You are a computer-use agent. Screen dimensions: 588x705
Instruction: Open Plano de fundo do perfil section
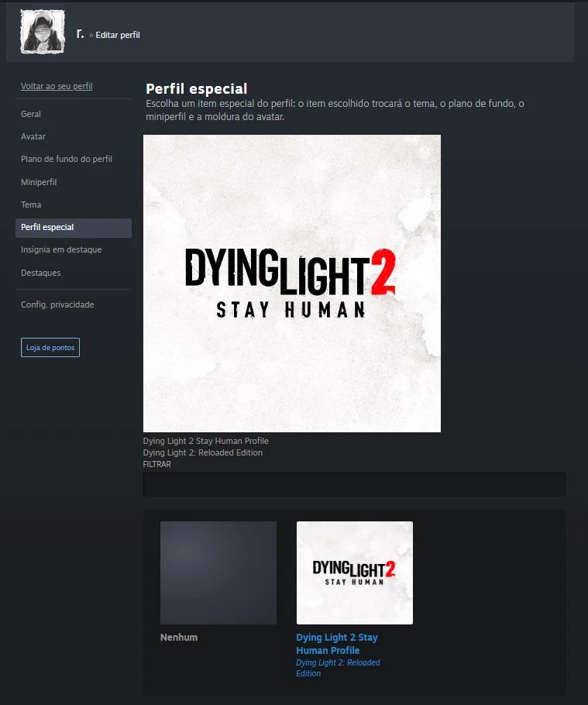pyautogui.click(x=67, y=159)
